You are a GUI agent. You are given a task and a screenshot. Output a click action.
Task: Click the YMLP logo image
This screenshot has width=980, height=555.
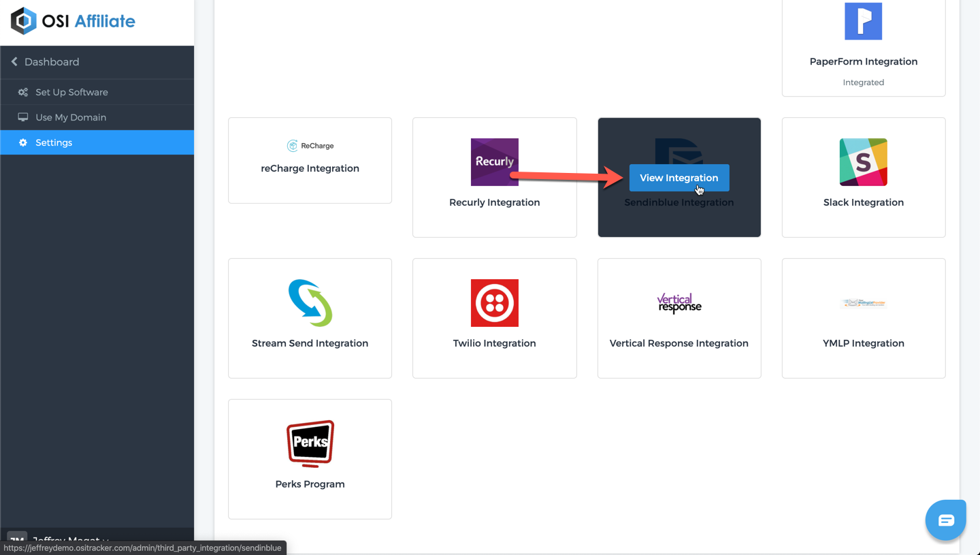click(863, 303)
